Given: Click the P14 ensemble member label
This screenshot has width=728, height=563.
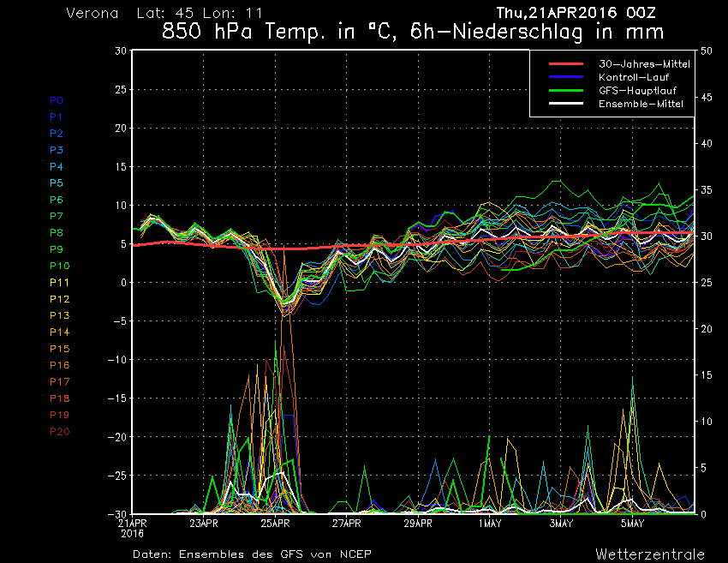Looking at the screenshot, I should click(59, 332).
